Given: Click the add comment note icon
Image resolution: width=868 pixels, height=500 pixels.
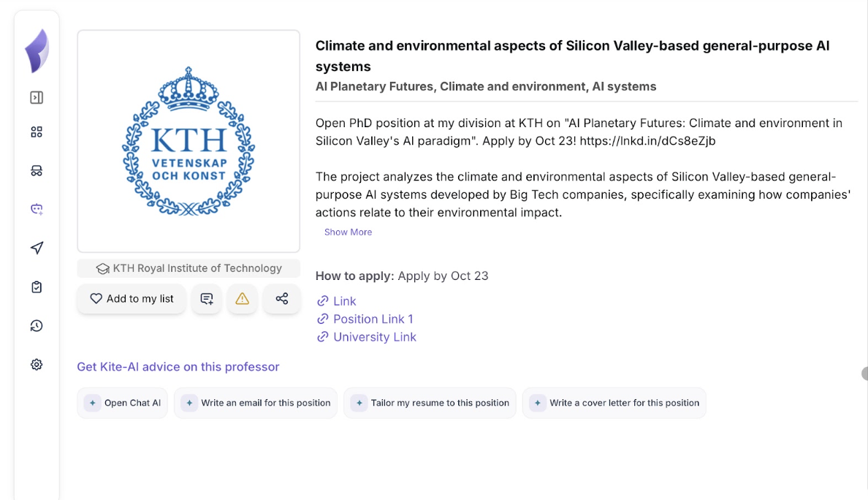Looking at the screenshot, I should pos(207,299).
